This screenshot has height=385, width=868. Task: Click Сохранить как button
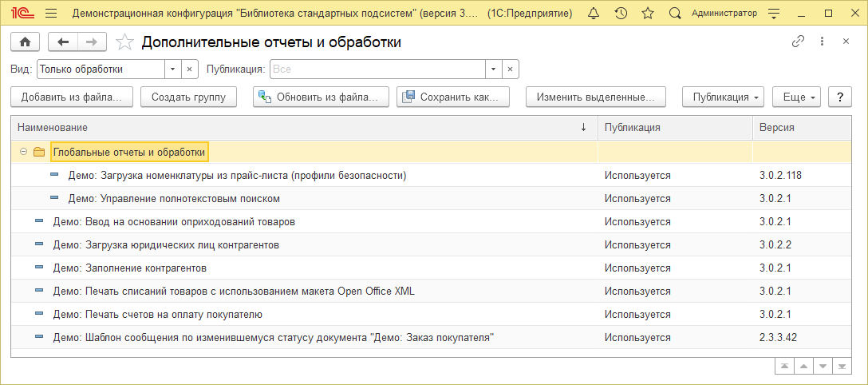click(x=454, y=97)
